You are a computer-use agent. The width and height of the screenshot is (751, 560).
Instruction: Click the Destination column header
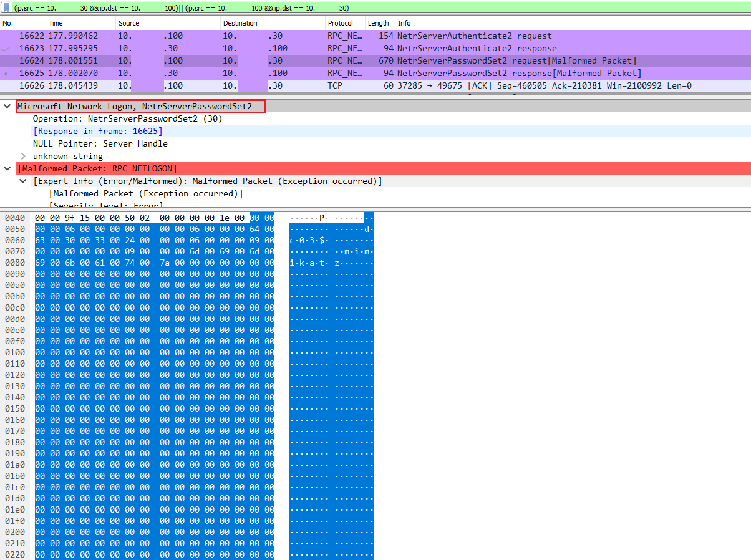240,23
